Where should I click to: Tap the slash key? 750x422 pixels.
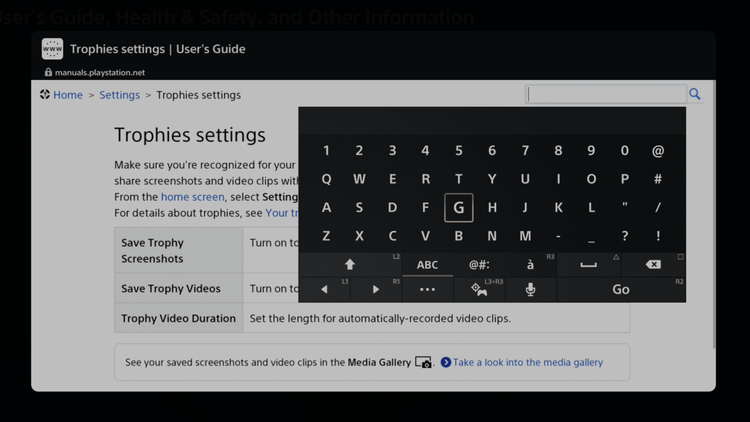pos(658,208)
